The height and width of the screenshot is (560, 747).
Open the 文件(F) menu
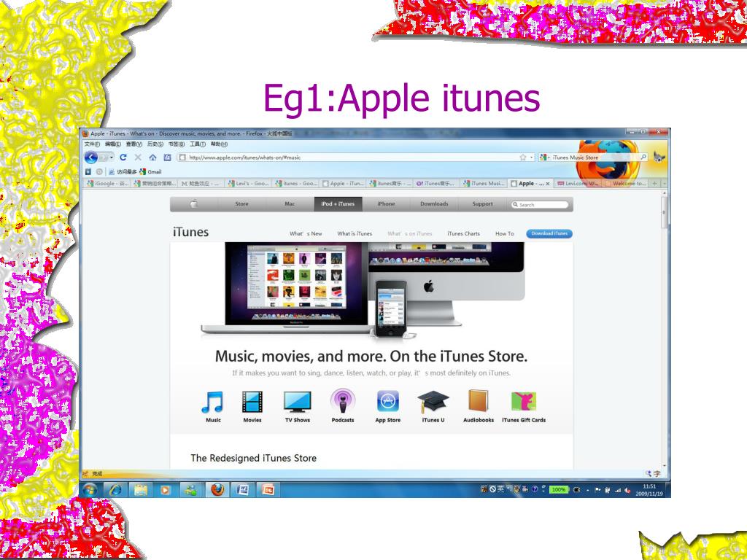[x=92, y=144]
